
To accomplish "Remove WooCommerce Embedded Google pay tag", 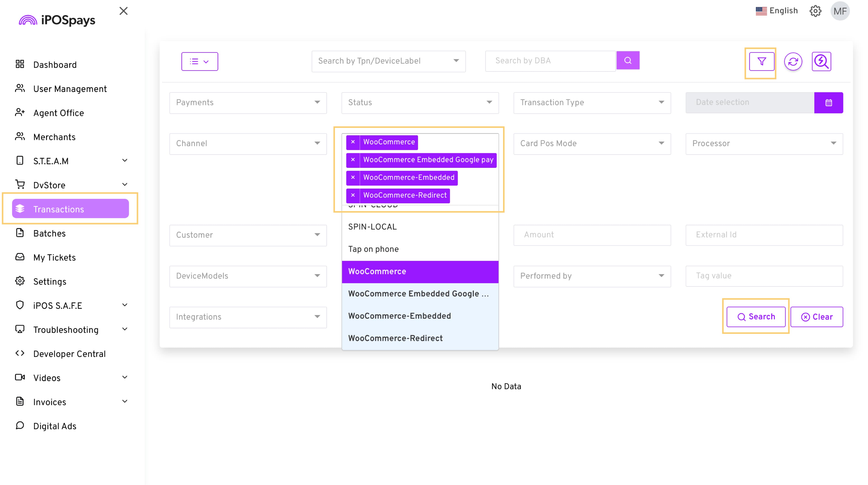I will pyautogui.click(x=353, y=160).
